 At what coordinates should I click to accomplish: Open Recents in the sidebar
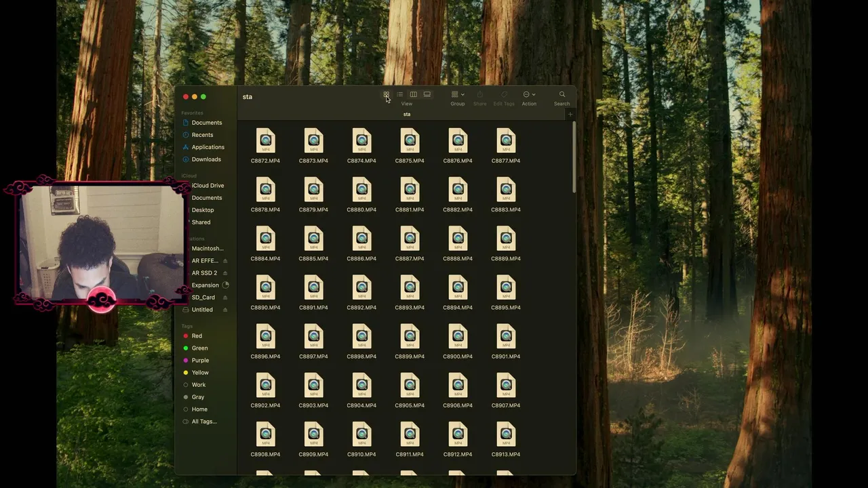[202, 135]
